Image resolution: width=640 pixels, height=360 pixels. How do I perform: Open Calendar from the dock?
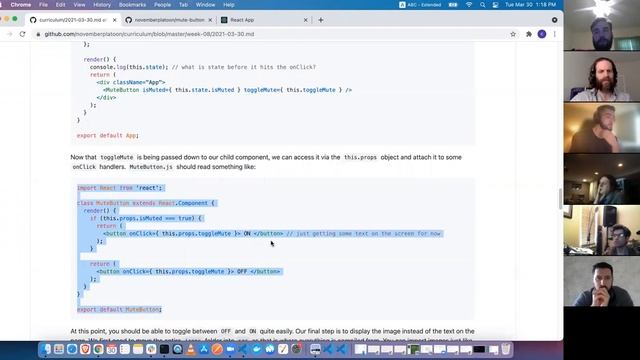pos(111,349)
